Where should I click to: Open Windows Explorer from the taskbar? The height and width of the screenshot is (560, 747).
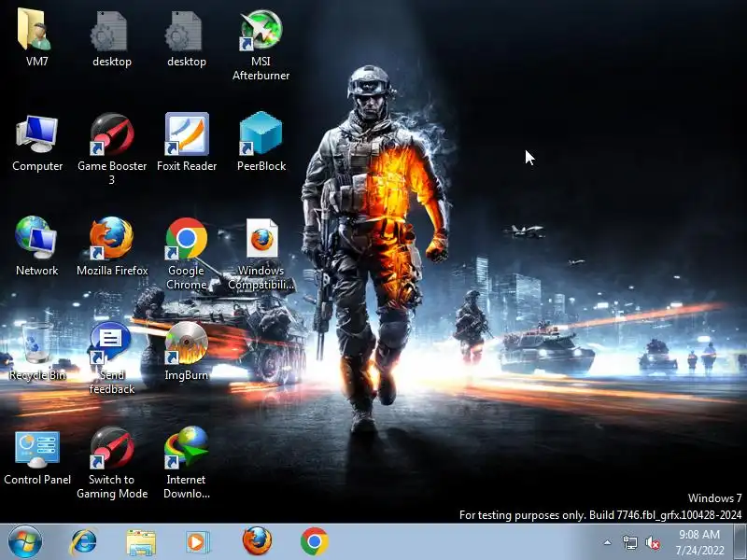pos(141,542)
